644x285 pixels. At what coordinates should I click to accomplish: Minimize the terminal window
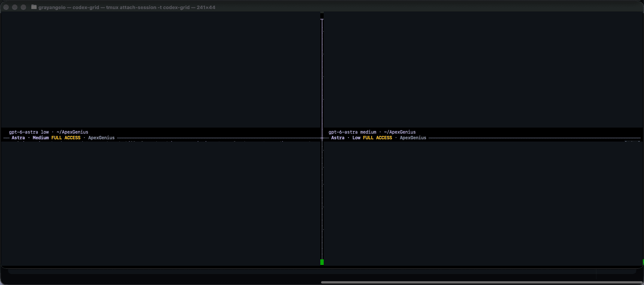tap(15, 7)
